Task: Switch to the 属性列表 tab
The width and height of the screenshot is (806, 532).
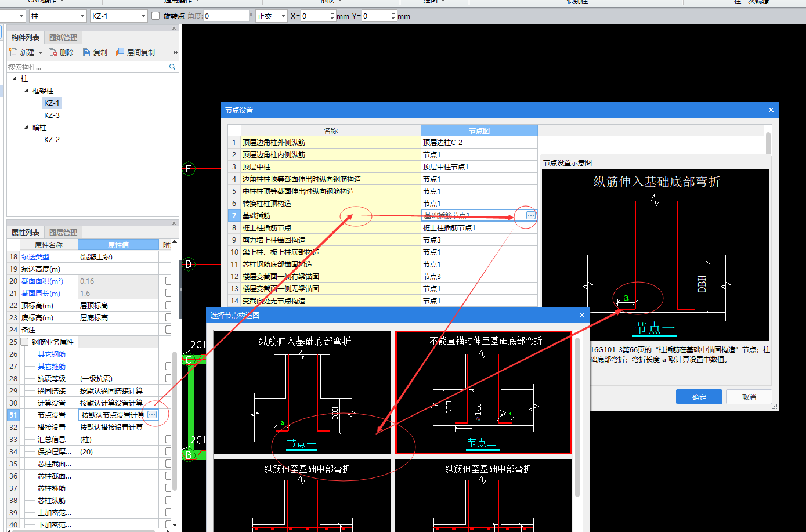Action: [26, 232]
